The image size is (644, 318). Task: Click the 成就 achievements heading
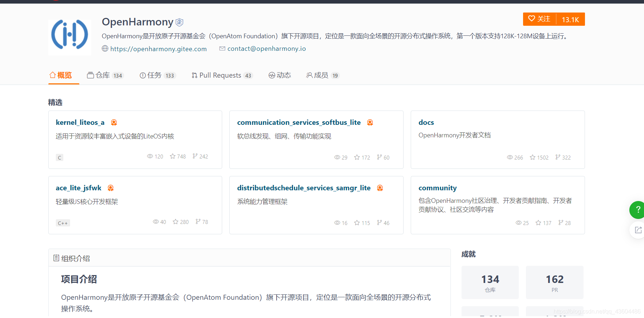(468, 254)
